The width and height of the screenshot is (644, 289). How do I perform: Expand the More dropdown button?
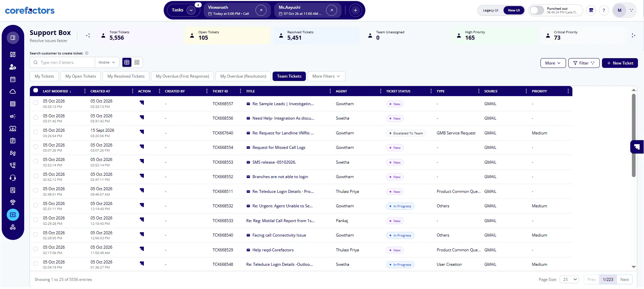point(553,63)
